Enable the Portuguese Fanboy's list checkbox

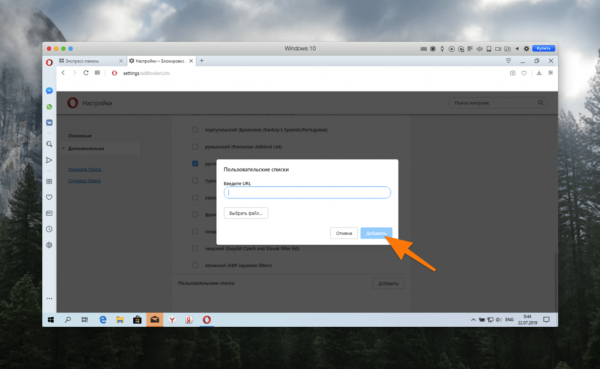195,130
